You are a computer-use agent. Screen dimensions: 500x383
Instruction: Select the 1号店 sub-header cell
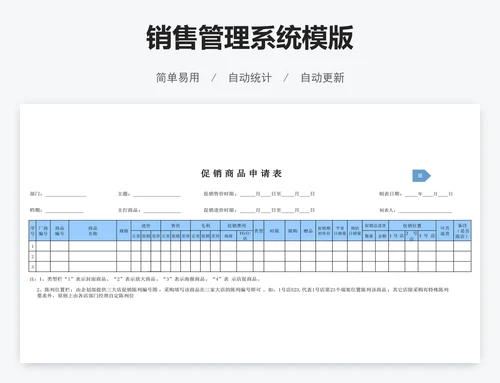click(x=397, y=236)
